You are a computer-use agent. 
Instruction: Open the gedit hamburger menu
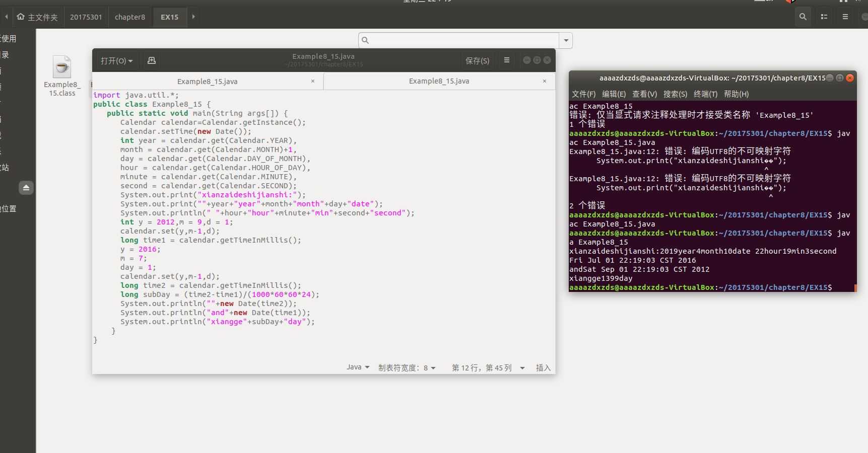pos(507,60)
